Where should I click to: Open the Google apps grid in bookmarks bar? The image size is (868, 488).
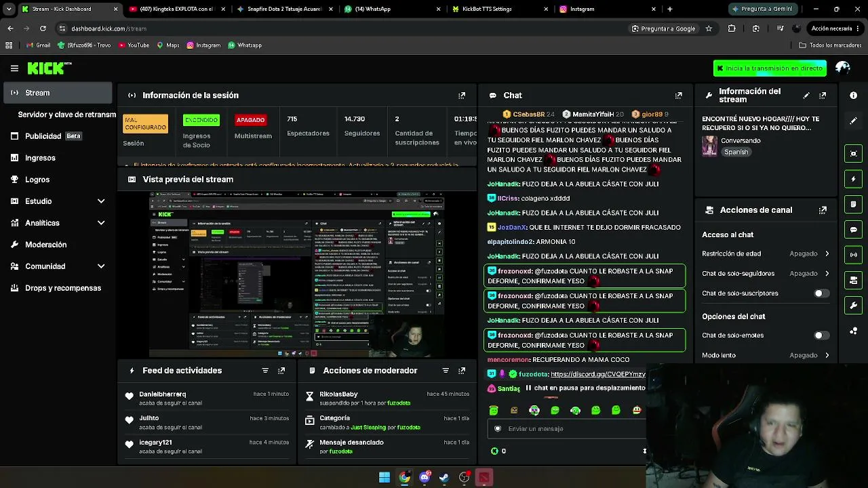(x=9, y=45)
